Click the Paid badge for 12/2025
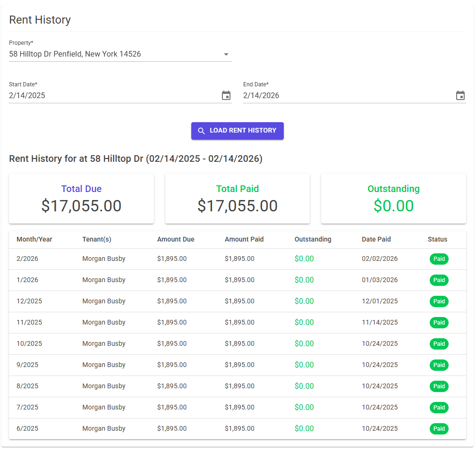This screenshot has width=476, height=451. coord(439,301)
